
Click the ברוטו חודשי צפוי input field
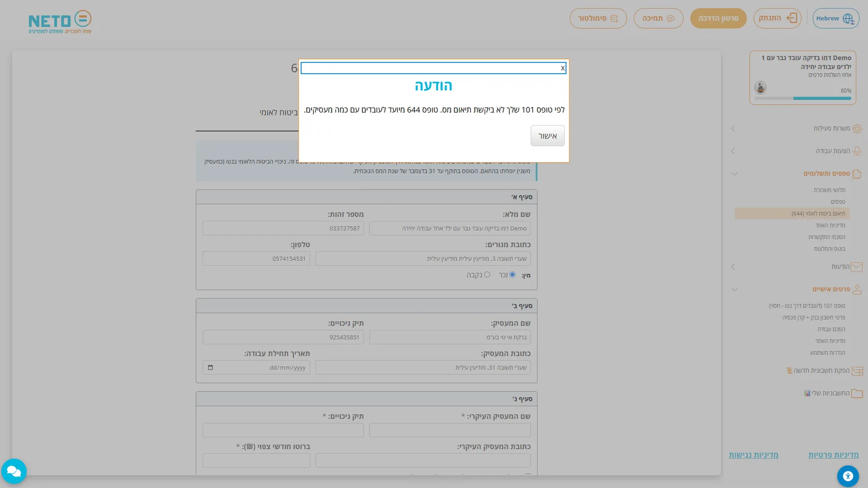[x=256, y=461]
